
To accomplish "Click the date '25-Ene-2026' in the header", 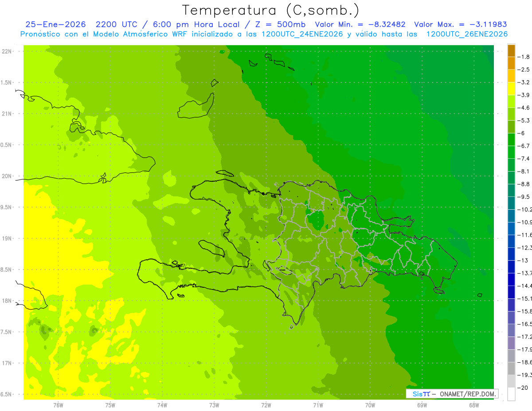I will [55, 24].
